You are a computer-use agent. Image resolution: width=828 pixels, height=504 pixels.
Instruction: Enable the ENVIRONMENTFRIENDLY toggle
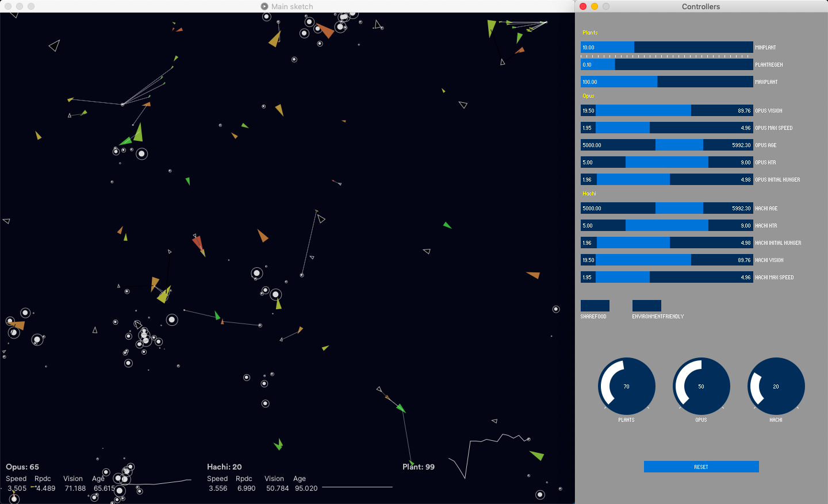(646, 306)
